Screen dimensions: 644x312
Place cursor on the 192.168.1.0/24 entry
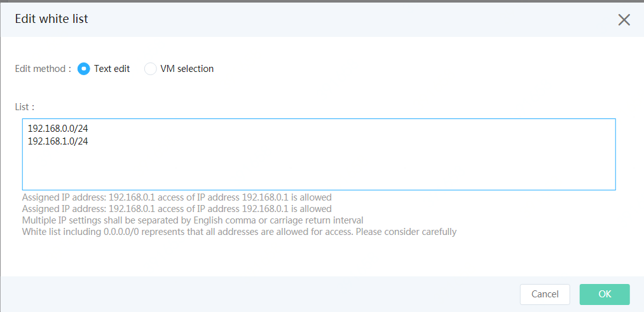(x=57, y=141)
